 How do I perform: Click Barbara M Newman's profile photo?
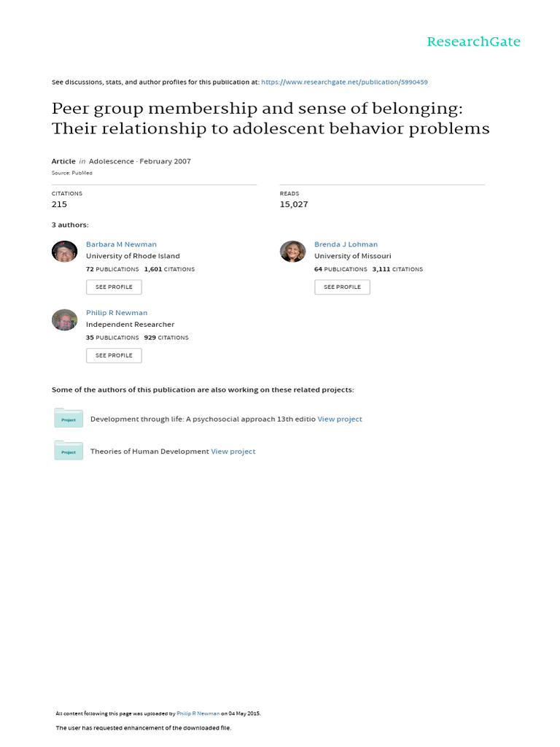[65, 251]
